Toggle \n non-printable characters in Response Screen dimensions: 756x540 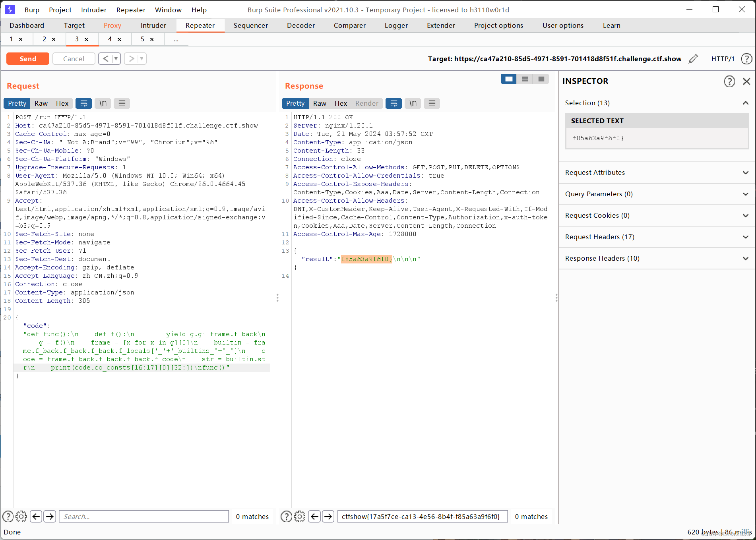coord(413,103)
